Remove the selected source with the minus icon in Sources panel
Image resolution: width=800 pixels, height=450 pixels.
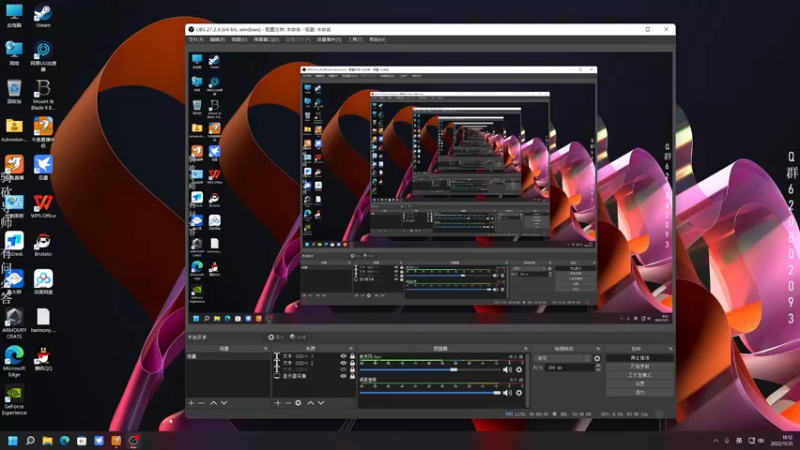click(288, 403)
